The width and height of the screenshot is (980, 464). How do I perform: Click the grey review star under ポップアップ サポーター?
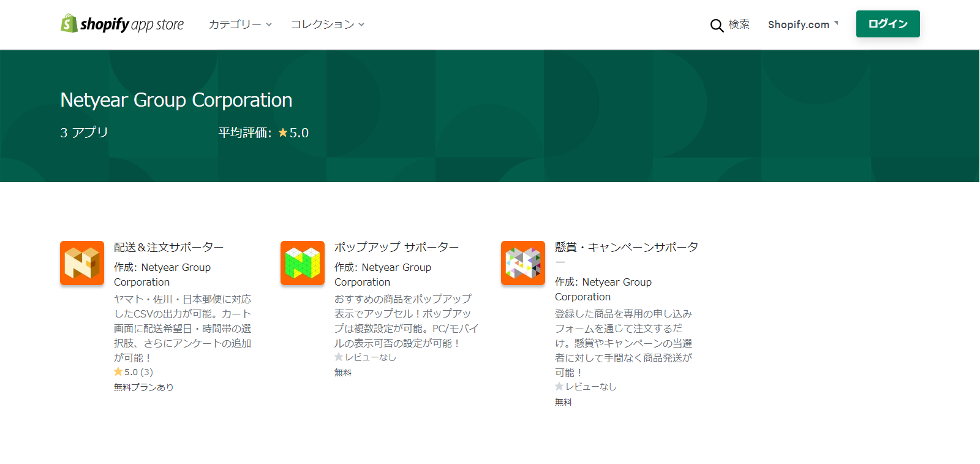pos(339,357)
